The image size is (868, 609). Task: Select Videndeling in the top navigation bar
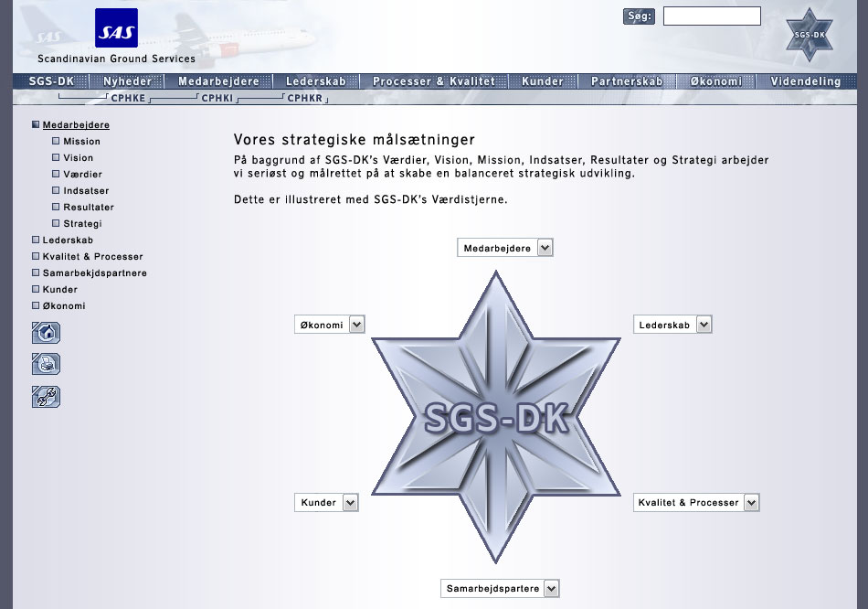(806, 81)
